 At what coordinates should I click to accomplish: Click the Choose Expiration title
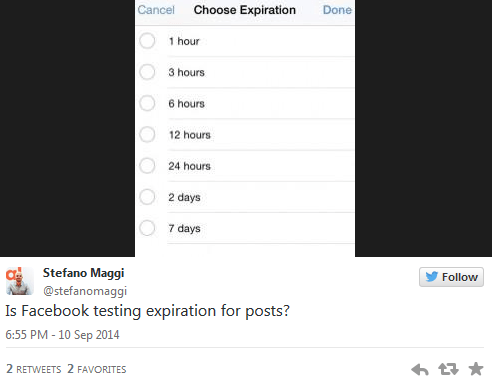tap(245, 10)
